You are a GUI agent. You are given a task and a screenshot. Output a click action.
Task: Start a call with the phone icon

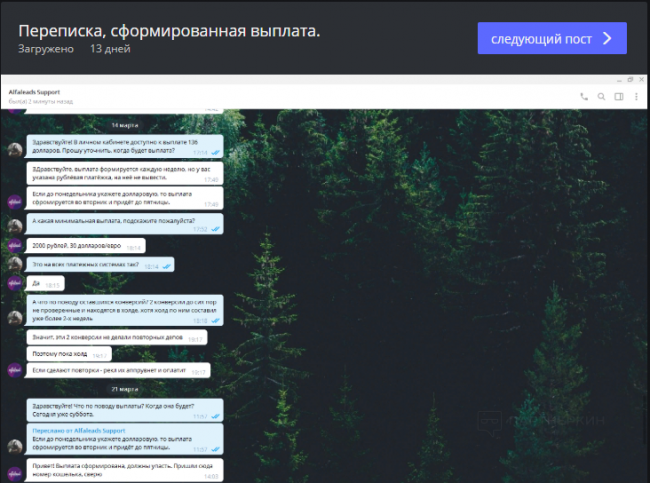coord(584,96)
